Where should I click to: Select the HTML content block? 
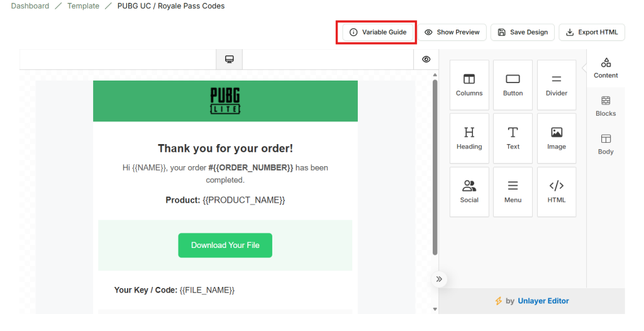pyautogui.click(x=557, y=192)
